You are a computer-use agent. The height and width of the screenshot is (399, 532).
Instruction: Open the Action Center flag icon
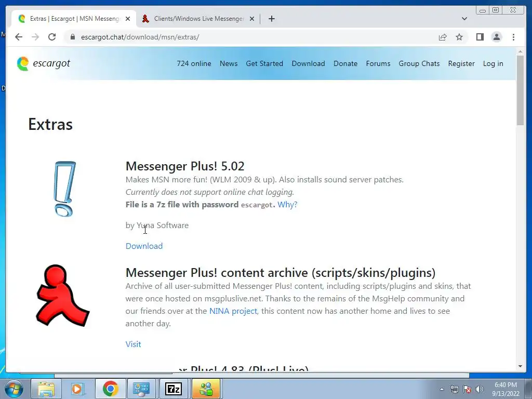point(467,389)
